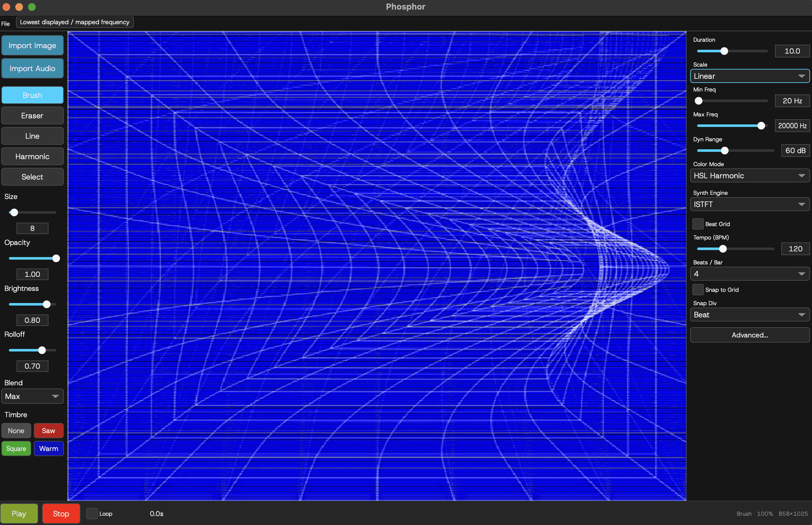The image size is (812, 525).
Task: Turn on Snap to Grid
Action: 698,290
